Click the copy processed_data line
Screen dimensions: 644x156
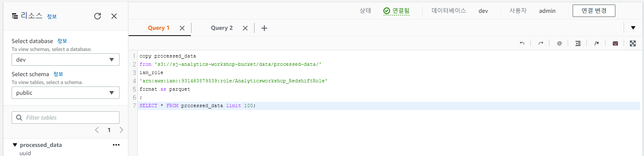(x=168, y=56)
